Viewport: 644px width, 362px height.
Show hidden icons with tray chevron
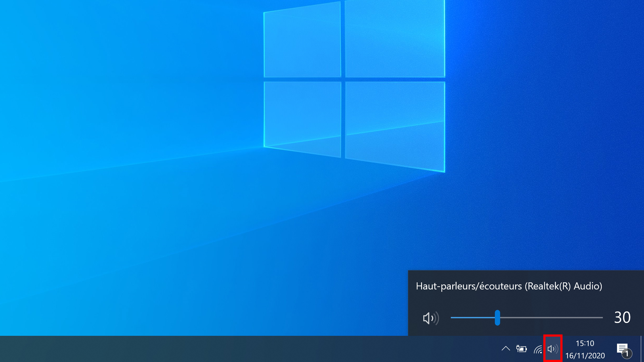(x=506, y=349)
